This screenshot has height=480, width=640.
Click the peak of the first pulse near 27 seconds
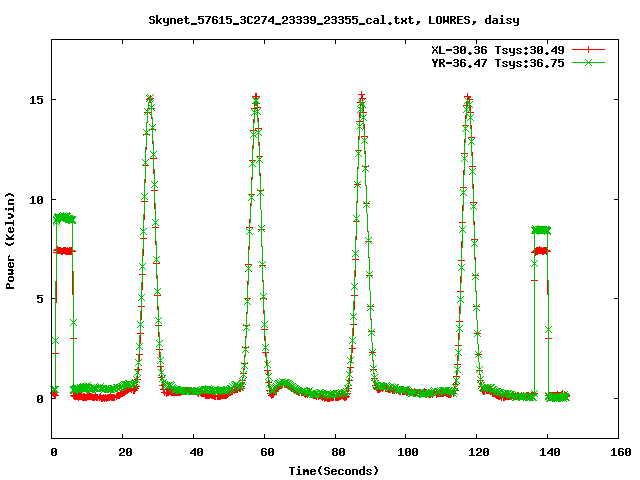tap(150, 98)
